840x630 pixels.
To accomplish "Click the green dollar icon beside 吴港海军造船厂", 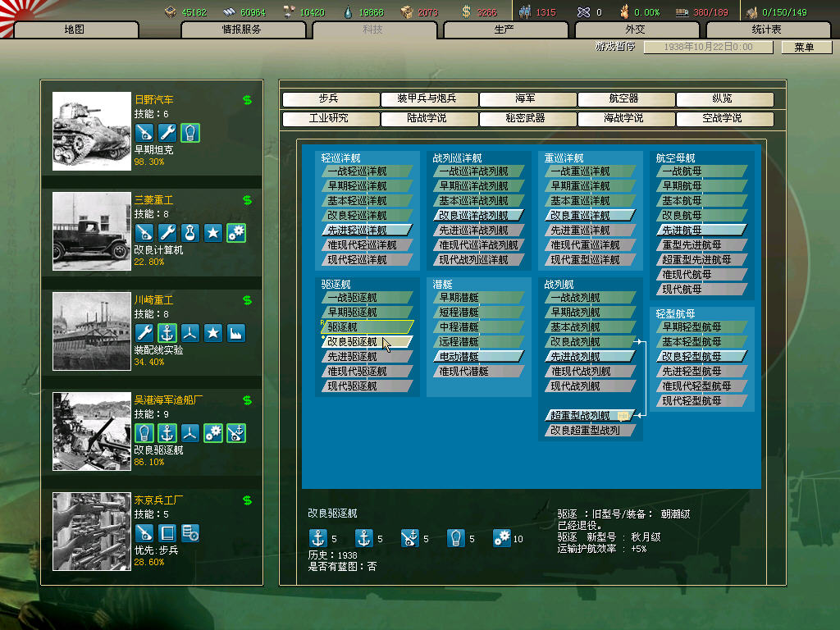I will (x=247, y=400).
